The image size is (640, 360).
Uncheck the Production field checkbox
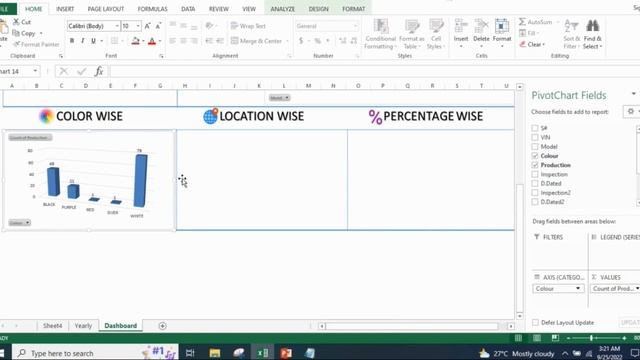(535, 165)
